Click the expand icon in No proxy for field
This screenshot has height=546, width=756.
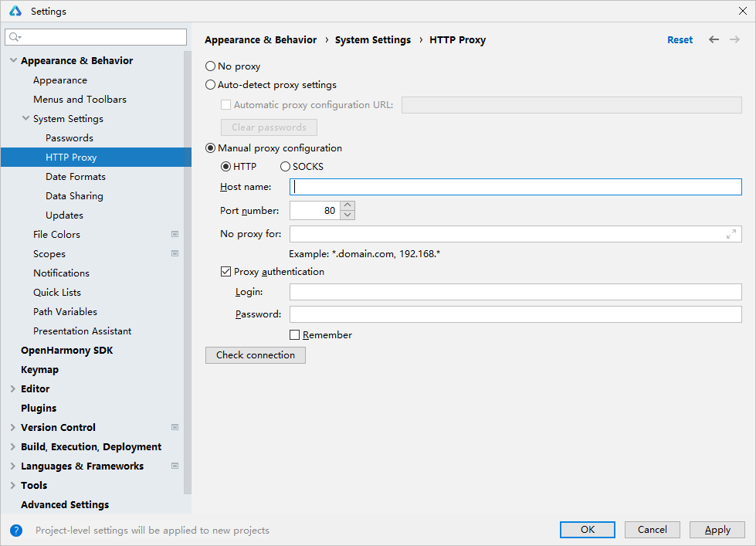[x=731, y=234]
